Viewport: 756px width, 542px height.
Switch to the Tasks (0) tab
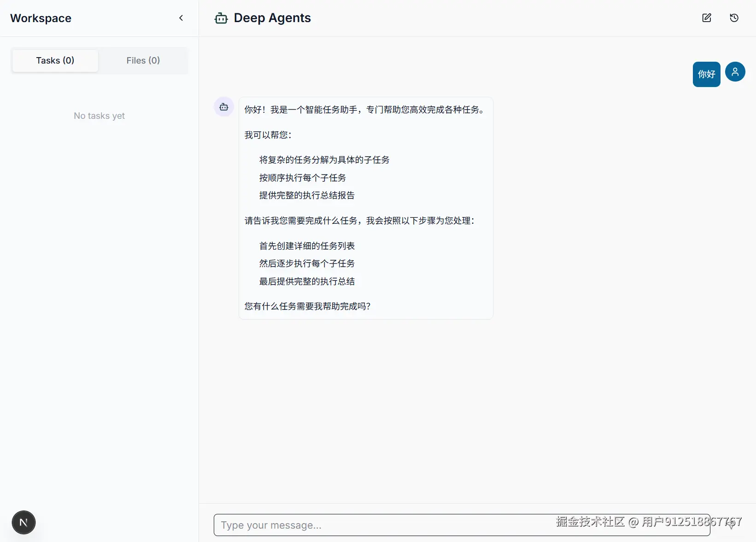[x=55, y=60]
